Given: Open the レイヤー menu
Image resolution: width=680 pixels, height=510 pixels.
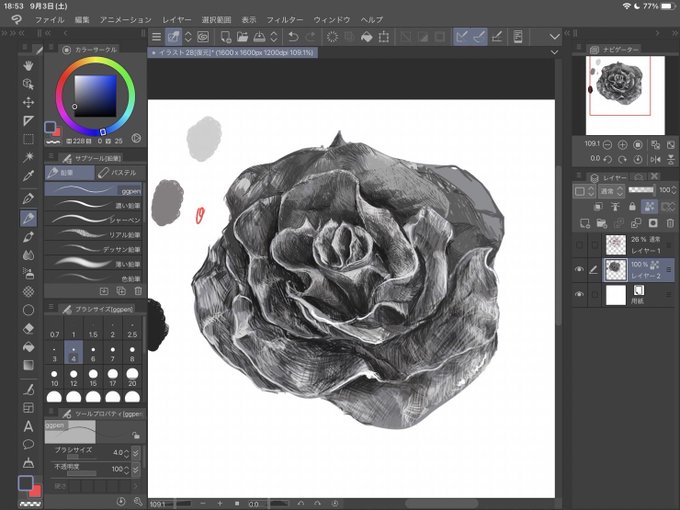Looking at the screenshot, I should (x=177, y=20).
